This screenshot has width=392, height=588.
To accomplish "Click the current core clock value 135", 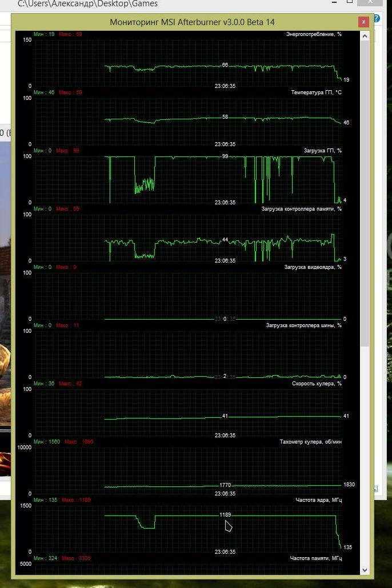I will click(x=347, y=547).
